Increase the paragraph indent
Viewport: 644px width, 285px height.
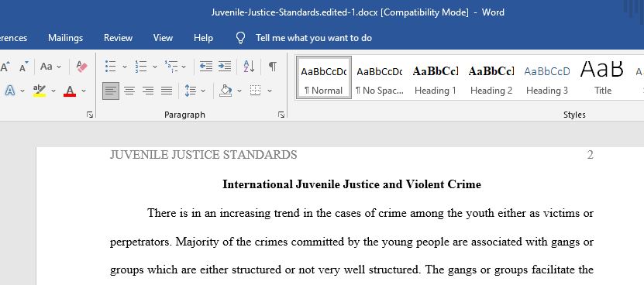[x=224, y=66]
